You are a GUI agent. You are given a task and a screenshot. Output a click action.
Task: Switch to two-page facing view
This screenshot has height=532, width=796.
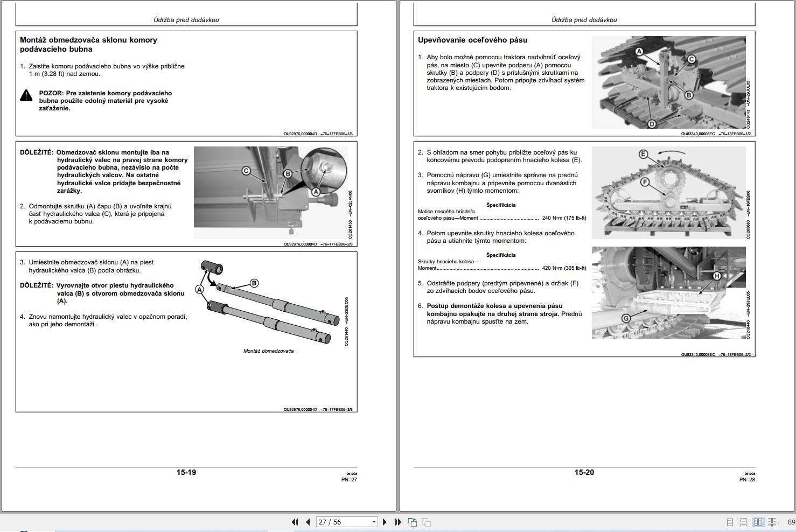point(758,522)
